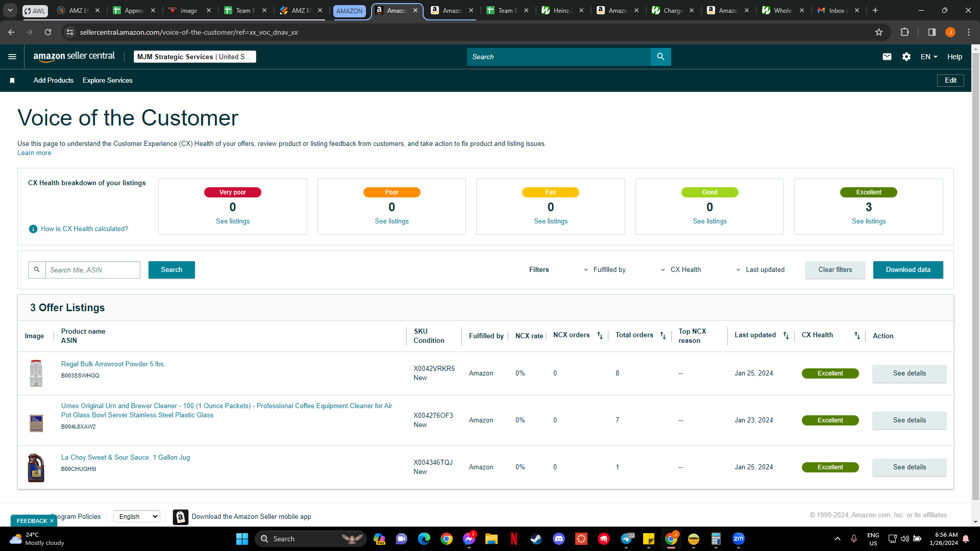Open the Help link in header
The image size is (980, 551).
954,57
